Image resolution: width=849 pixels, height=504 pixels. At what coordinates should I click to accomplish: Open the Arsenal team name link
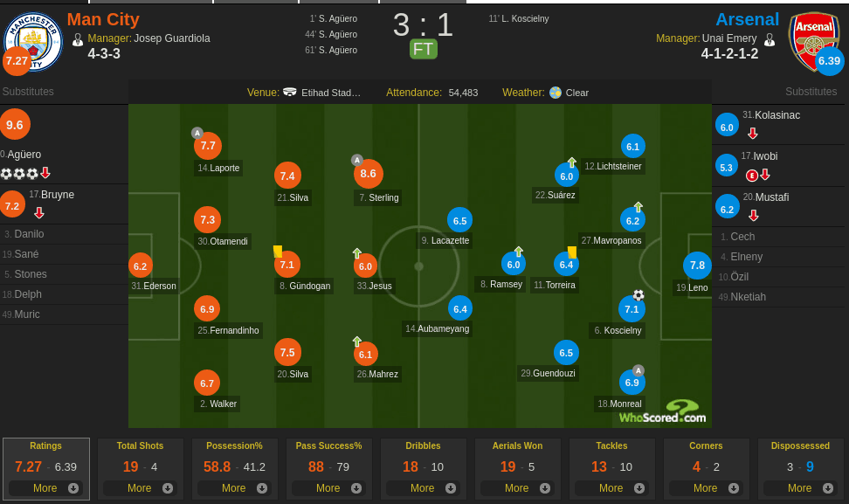pos(747,19)
